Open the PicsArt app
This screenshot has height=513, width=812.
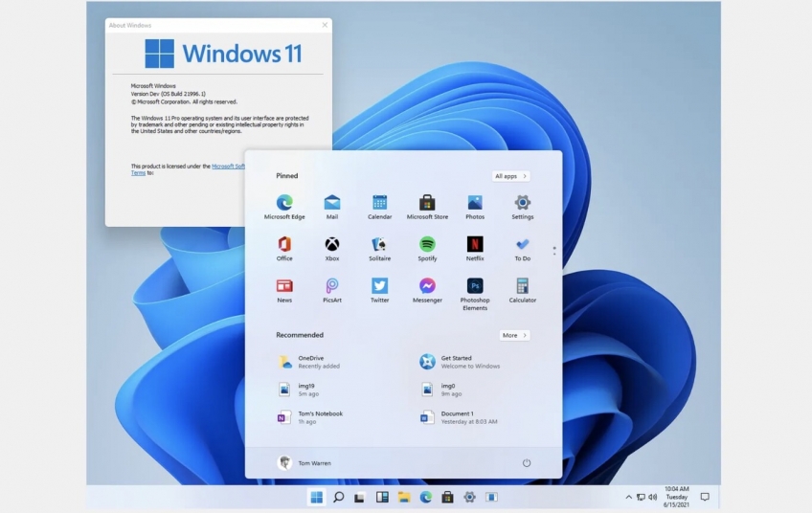point(332,286)
